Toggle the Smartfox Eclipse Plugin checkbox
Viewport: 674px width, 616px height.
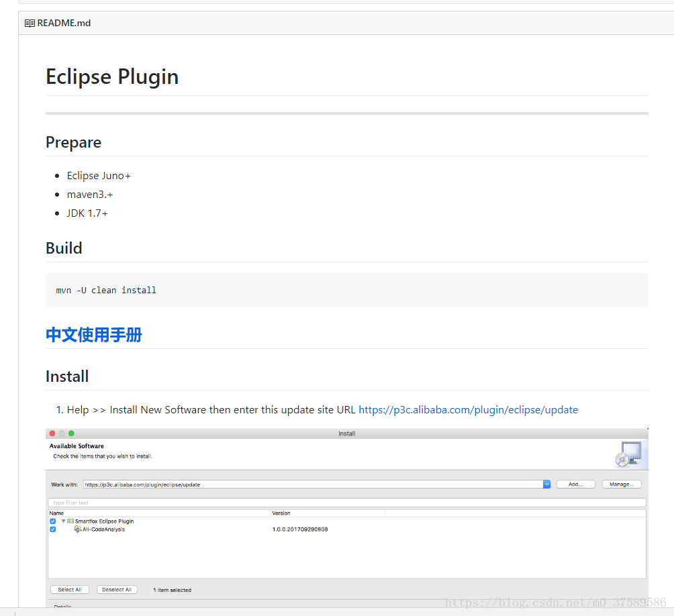[53, 521]
